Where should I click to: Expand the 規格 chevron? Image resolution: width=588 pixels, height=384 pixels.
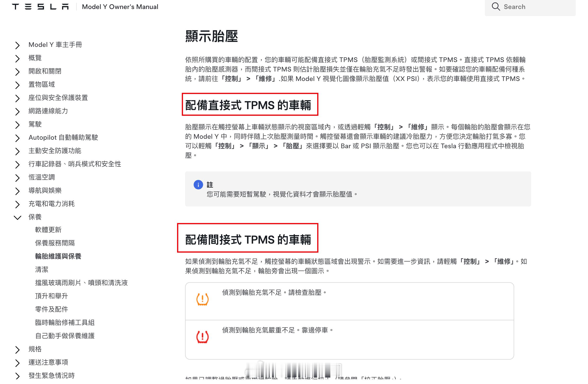(x=17, y=349)
